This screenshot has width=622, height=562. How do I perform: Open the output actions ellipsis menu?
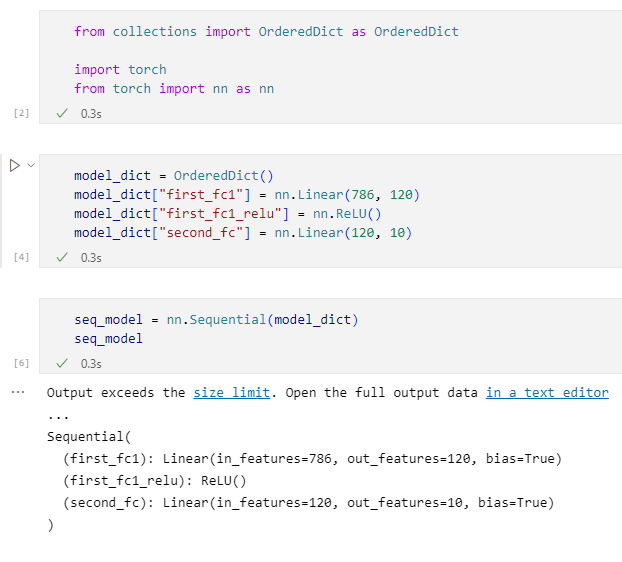[16, 392]
